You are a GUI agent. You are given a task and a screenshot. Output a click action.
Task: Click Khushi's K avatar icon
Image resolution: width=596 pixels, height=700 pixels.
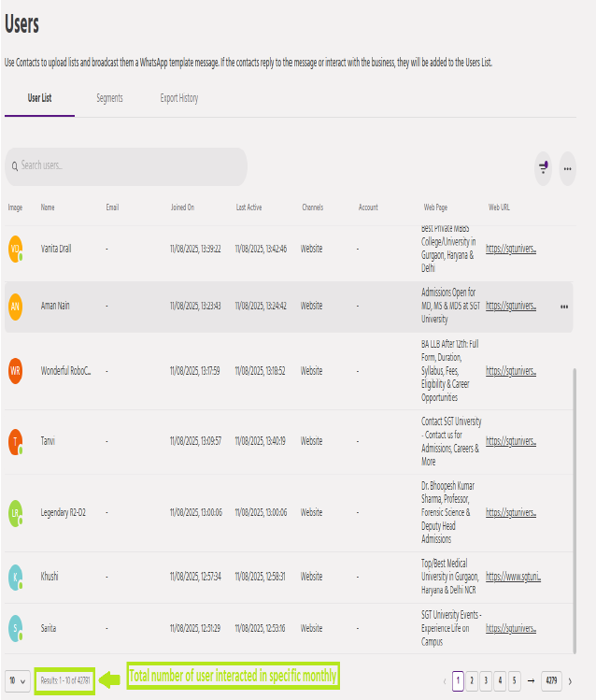click(15, 577)
